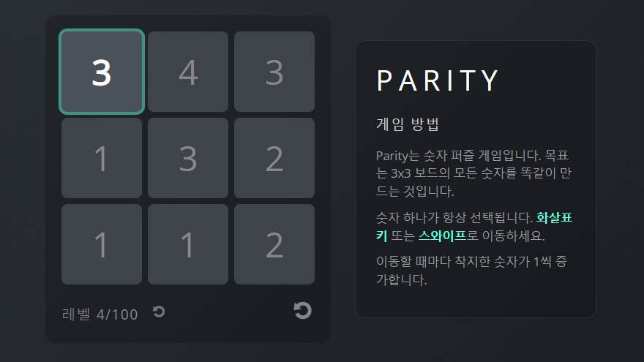The image size is (644, 362).
Task: Click the 게임 방법 heading
Action: 407,124
